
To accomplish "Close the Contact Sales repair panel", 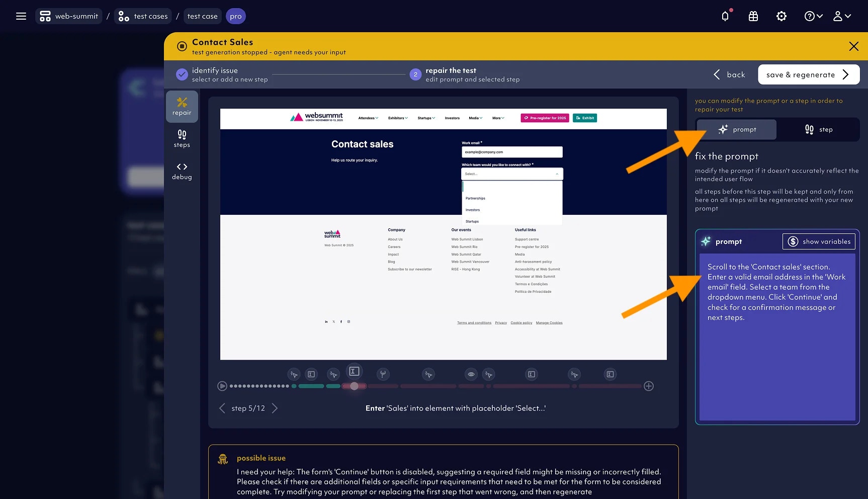I will [853, 46].
